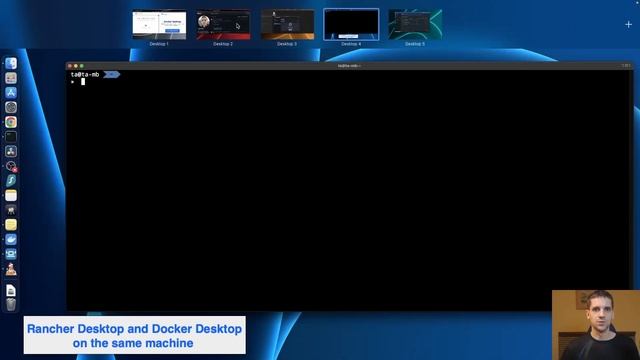Close the terminal window with red button
The image size is (640, 360).
click(70, 66)
